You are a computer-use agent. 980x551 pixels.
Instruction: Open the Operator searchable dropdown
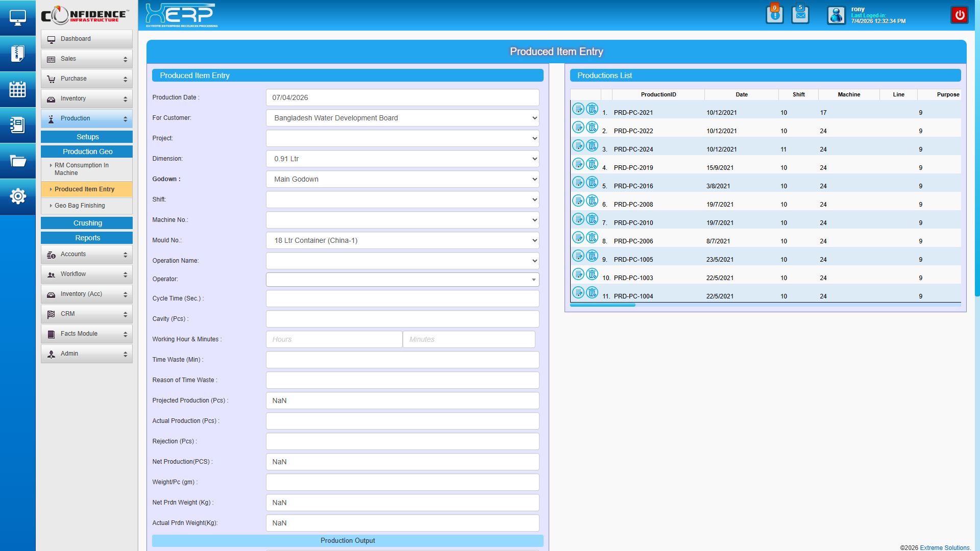click(402, 280)
